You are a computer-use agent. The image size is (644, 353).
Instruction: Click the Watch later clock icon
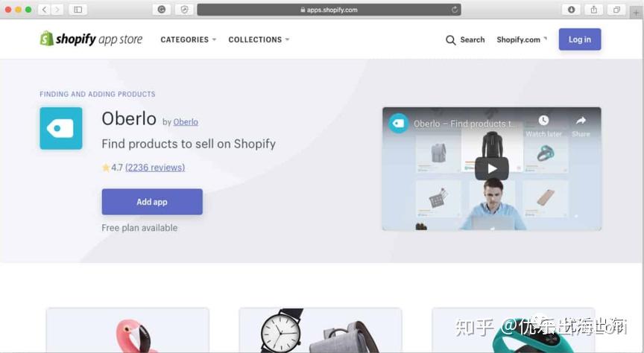pyautogui.click(x=543, y=120)
